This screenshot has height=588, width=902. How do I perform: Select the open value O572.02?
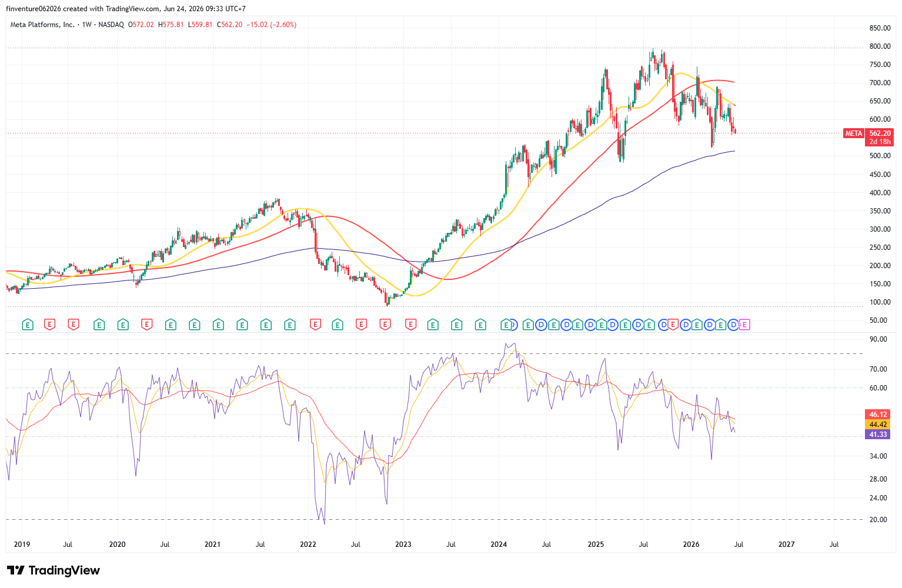[141, 25]
